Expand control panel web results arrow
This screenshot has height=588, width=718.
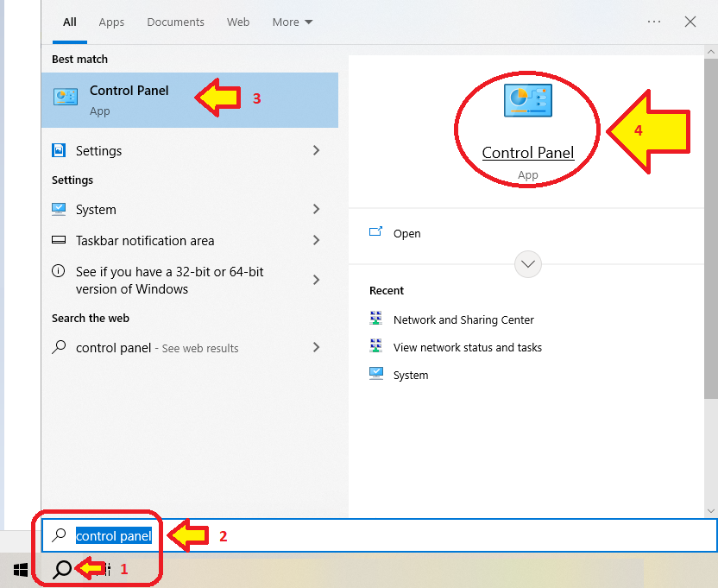(316, 347)
